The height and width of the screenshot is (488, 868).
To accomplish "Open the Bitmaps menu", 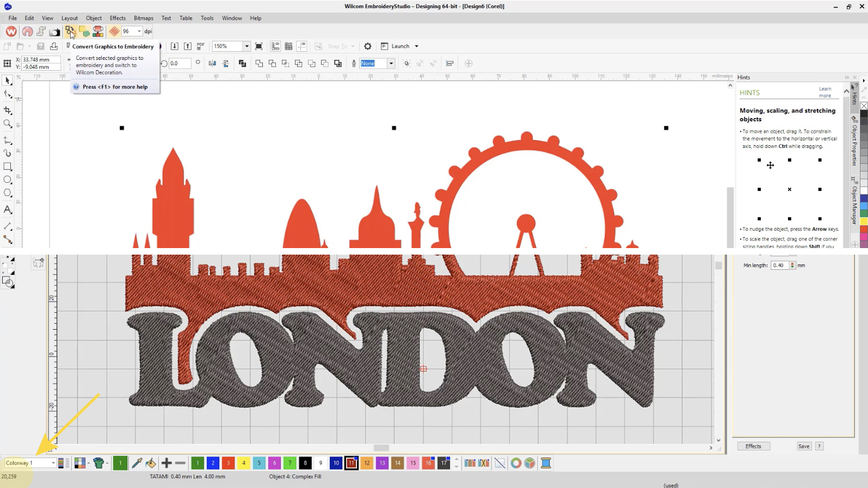I will [x=144, y=18].
